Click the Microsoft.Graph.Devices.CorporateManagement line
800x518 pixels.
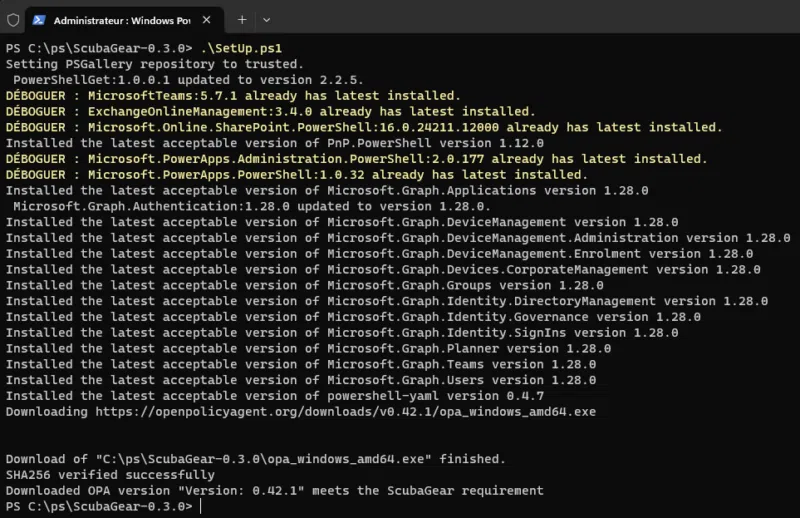point(383,270)
